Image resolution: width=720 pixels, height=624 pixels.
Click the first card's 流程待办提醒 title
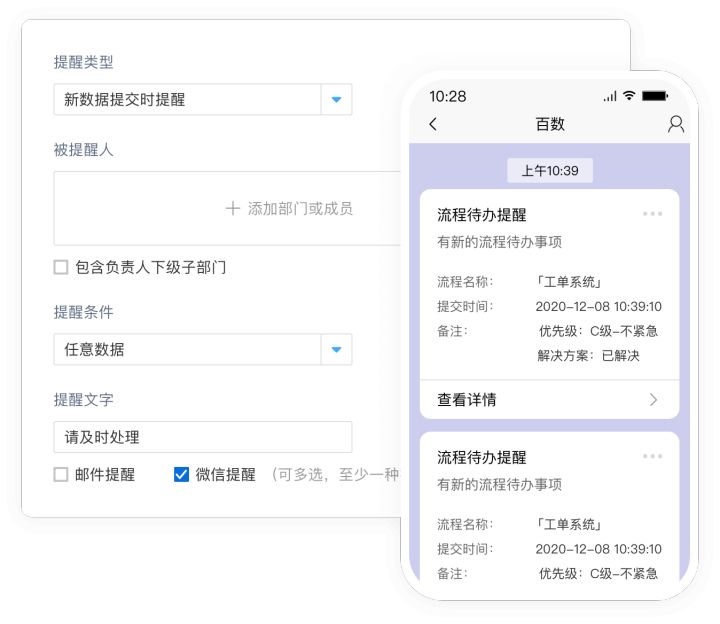point(482,215)
